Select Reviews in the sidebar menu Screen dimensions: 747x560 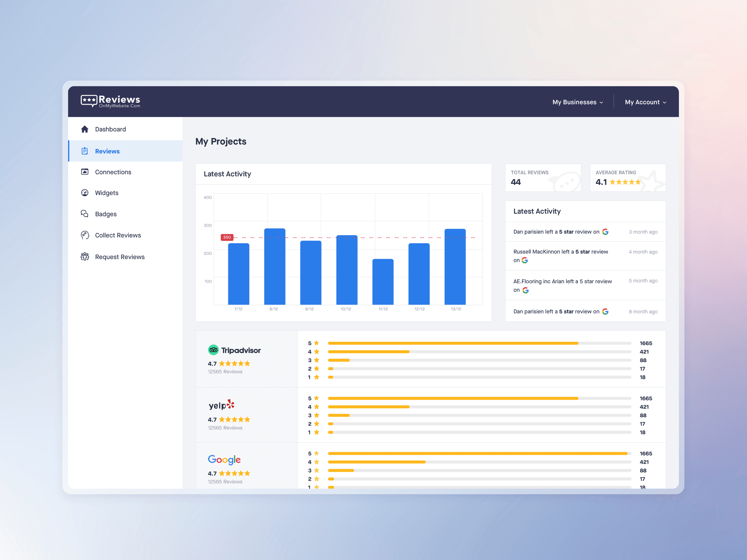tap(107, 151)
